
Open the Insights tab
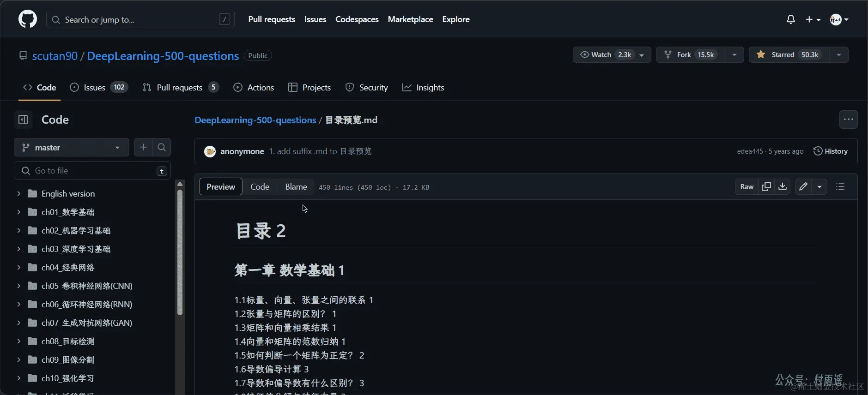click(x=423, y=87)
